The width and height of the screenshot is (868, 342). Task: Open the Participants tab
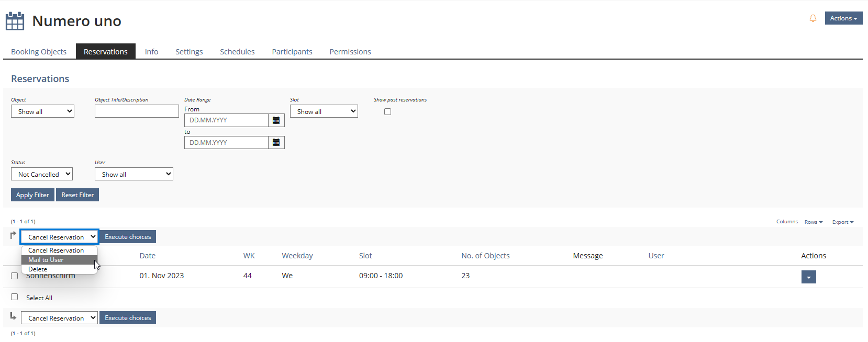click(292, 52)
